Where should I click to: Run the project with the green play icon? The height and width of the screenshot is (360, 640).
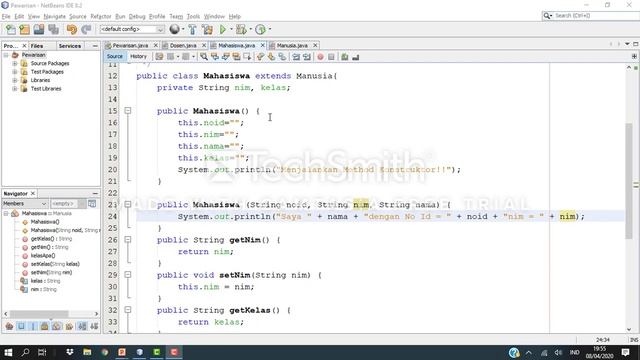(222, 29)
